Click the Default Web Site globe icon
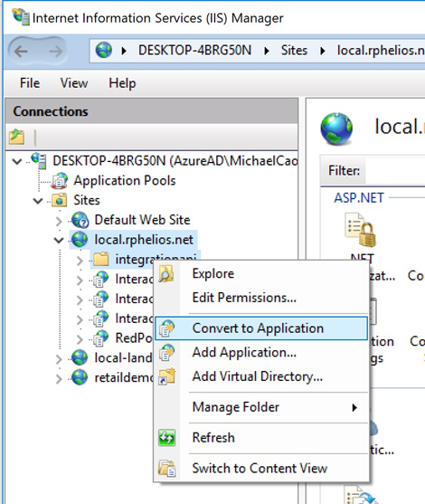This screenshot has width=425, height=504. tap(80, 220)
